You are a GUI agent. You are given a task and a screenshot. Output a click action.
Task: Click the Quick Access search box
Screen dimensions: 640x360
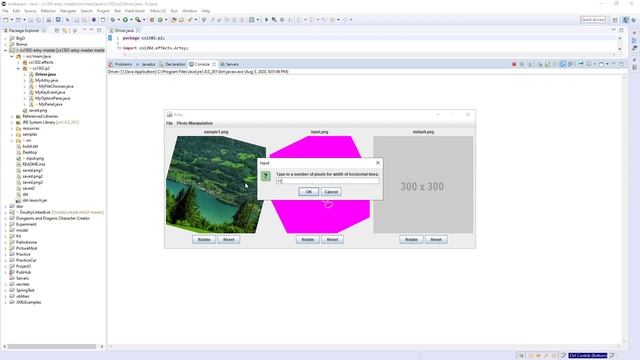click(593, 20)
